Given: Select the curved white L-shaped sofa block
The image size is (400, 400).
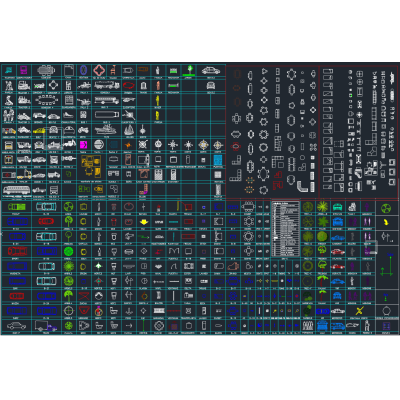Looking at the screenshot, I should coord(302,186).
